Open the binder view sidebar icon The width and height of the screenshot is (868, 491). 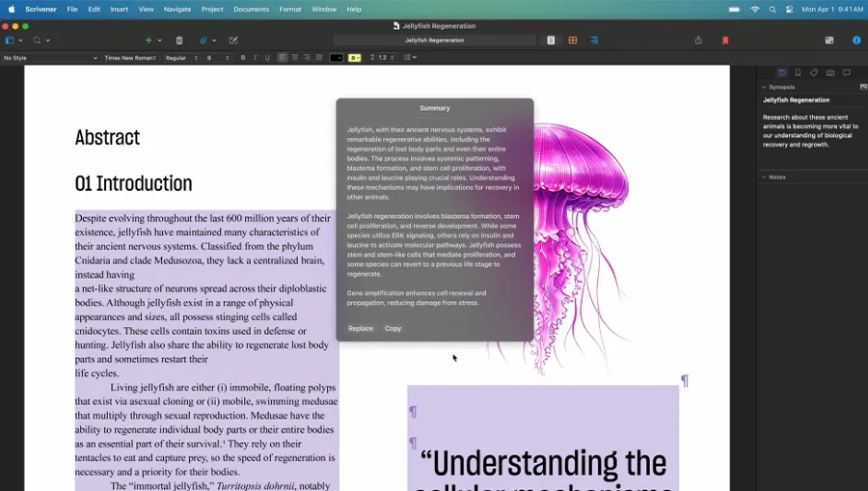(x=10, y=41)
